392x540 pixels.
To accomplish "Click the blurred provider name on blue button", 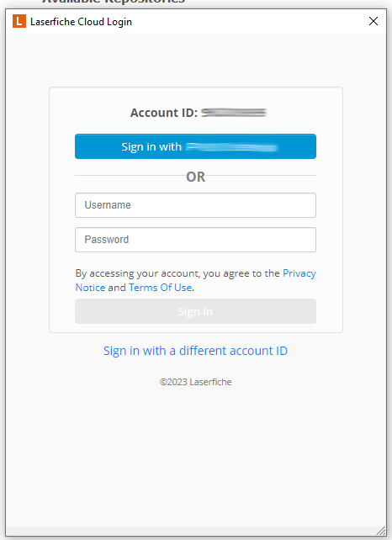I will [232, 147].
